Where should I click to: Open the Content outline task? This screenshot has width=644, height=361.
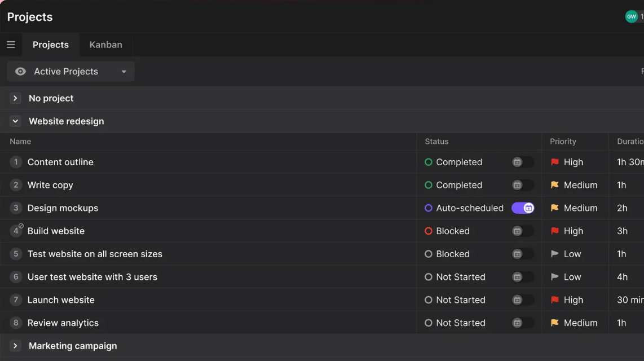click(x=60, y=162)
